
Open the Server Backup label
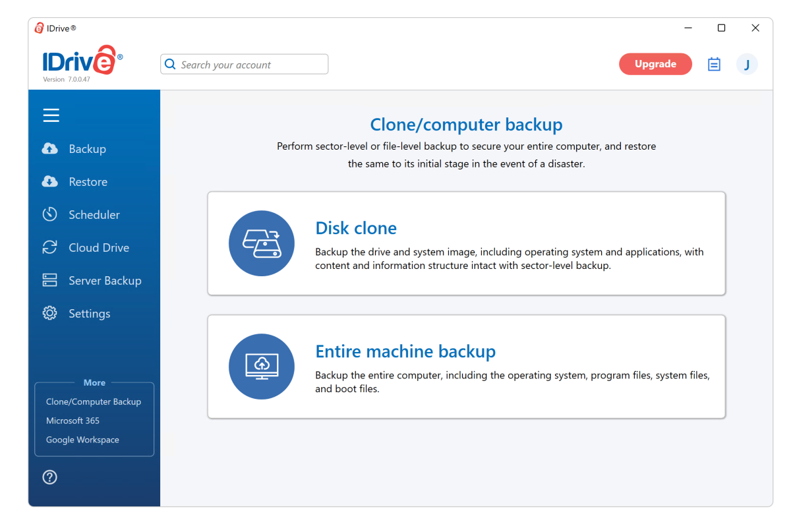coord(105,281)
